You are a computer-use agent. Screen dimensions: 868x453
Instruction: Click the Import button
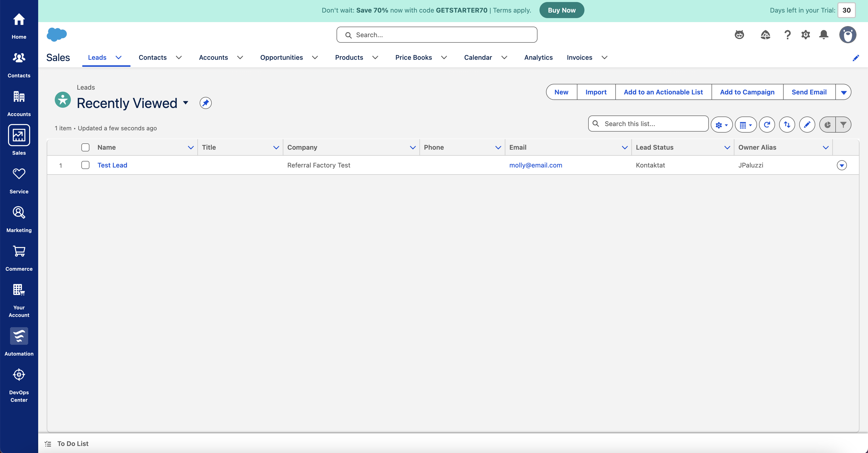point(596,92)
